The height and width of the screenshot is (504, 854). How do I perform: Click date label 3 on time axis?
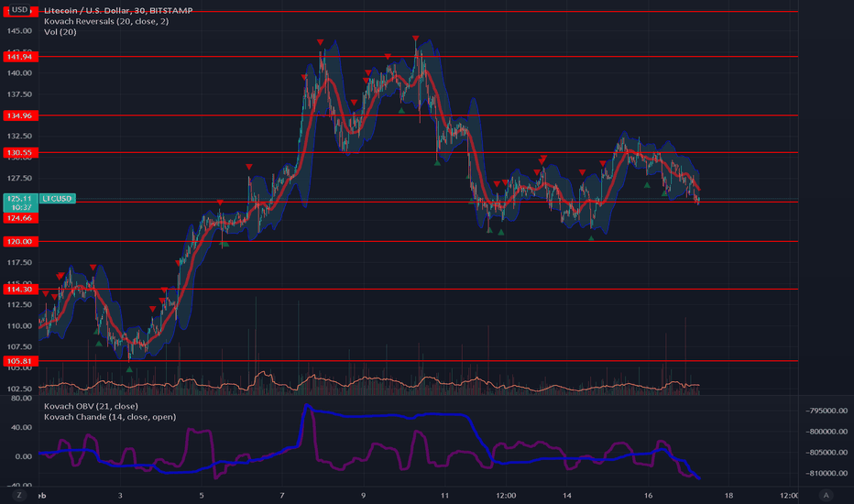click(120, 495)
